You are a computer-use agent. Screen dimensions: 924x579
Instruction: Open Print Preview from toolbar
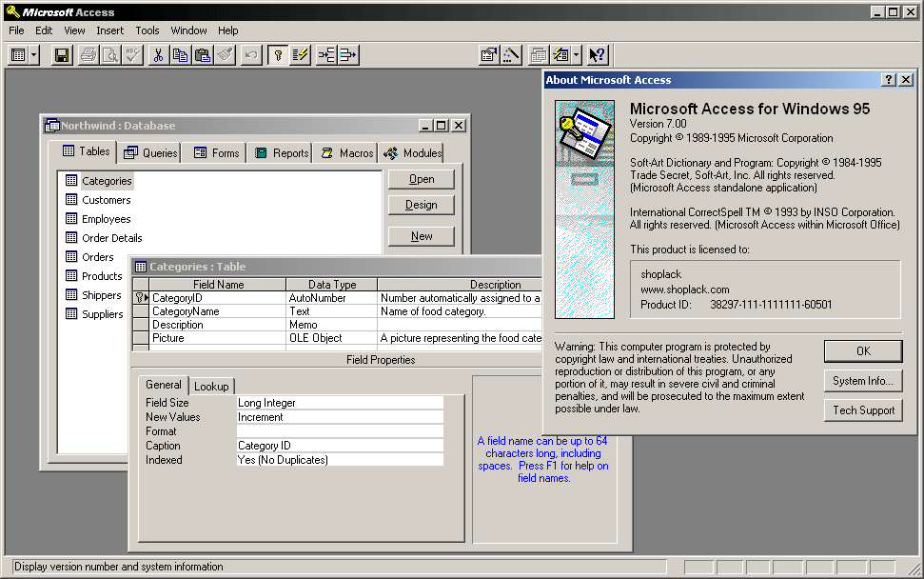(x=110, y=55)
